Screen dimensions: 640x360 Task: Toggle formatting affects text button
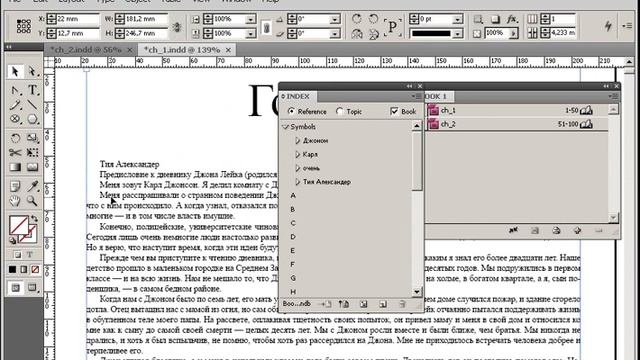point(30,255)
